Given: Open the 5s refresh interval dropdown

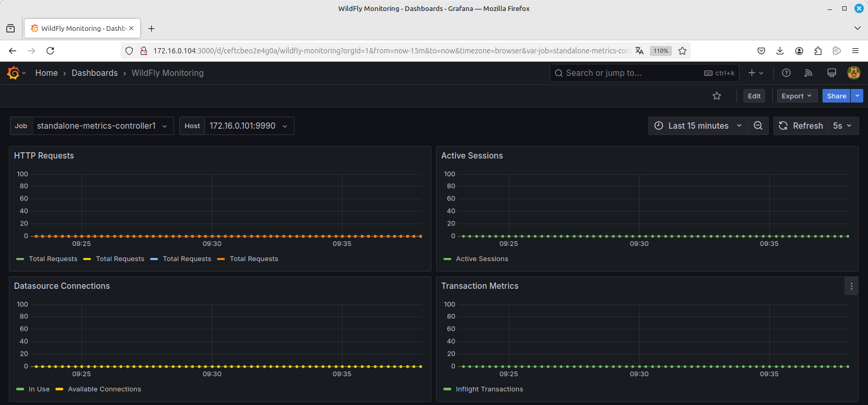Looking at the screenshot, I should click(x=843, y=126).
